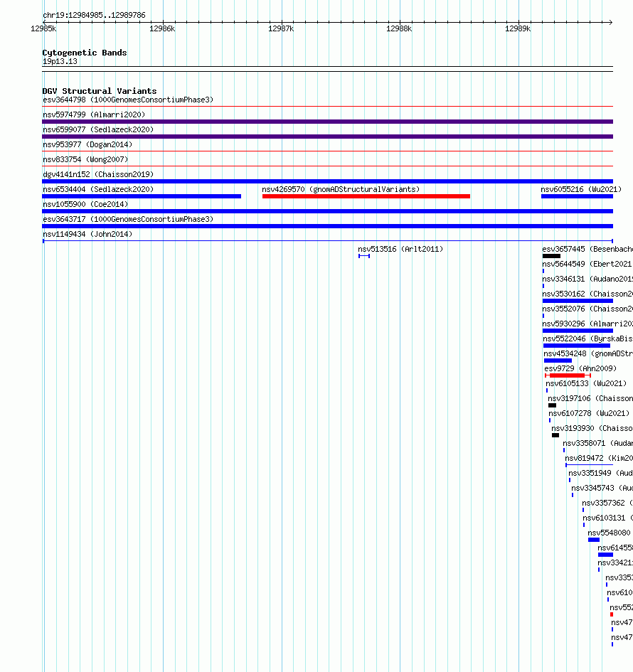Click the 12988k ruler position label
The width and height of the screenshot is (633, 672).
399,28
